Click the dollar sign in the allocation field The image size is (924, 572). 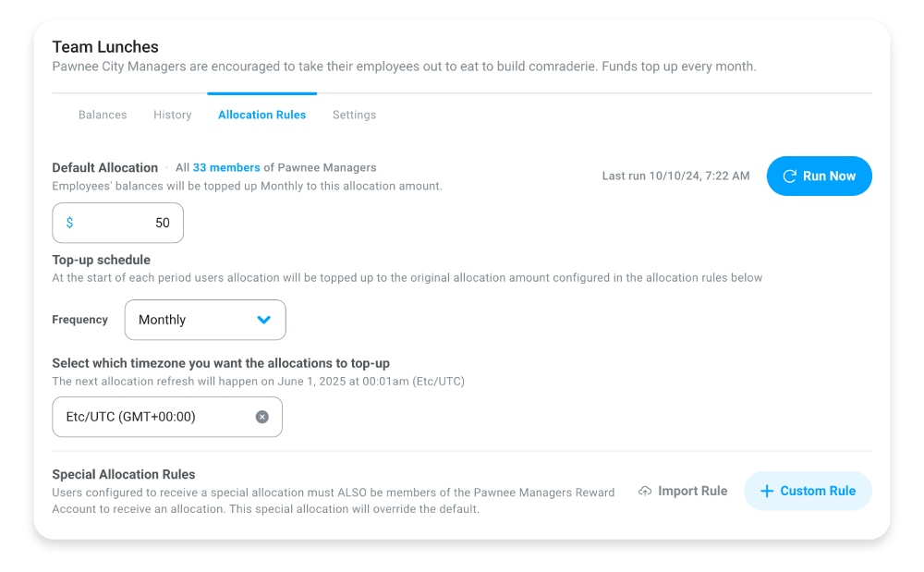point(68,223)
